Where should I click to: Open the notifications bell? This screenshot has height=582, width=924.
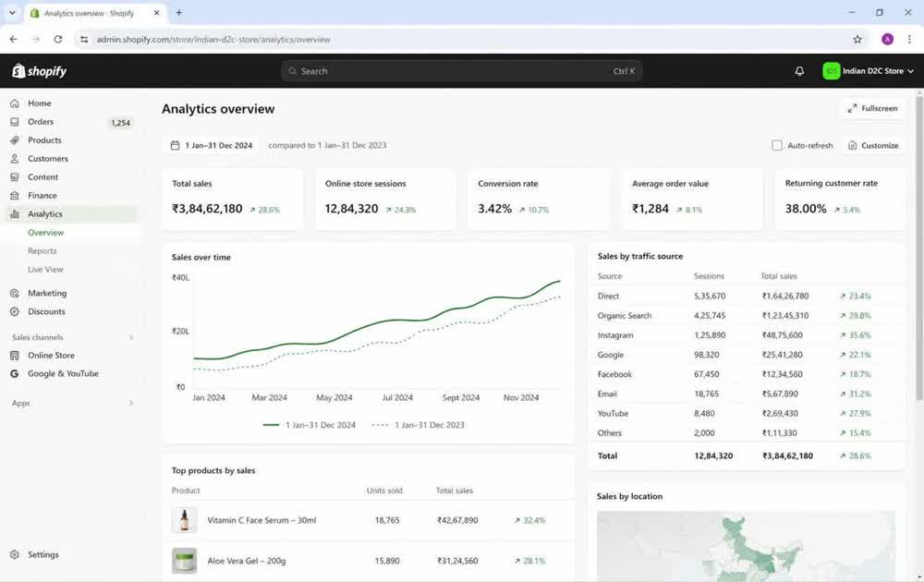point(799,71)
